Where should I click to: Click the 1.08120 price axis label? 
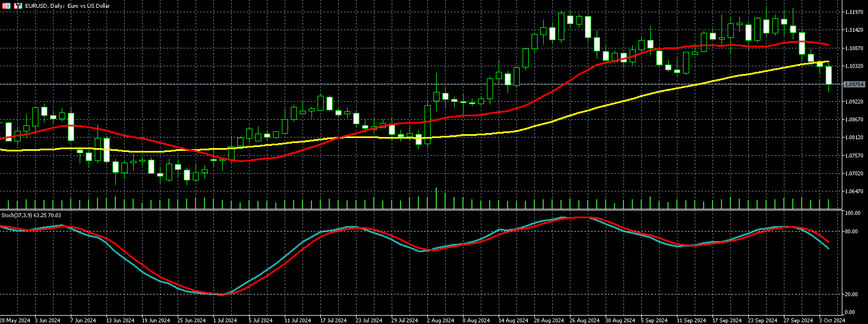(x=854, y=138)
